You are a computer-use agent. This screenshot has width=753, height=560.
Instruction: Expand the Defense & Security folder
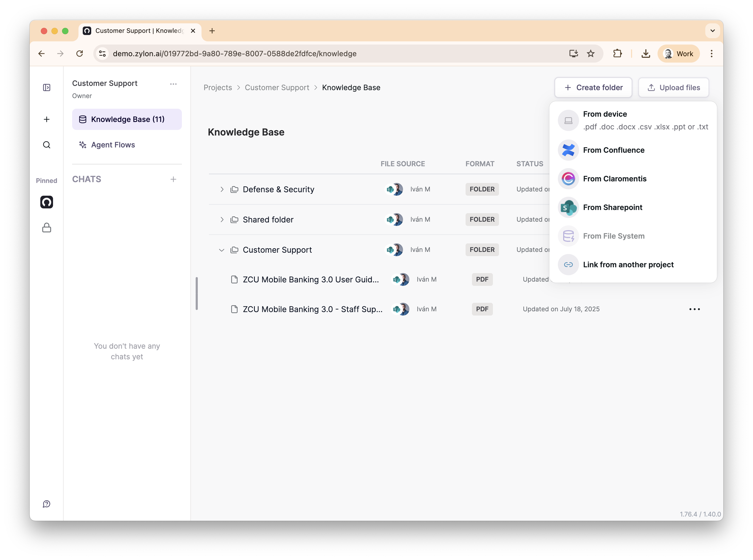point(222,190)
